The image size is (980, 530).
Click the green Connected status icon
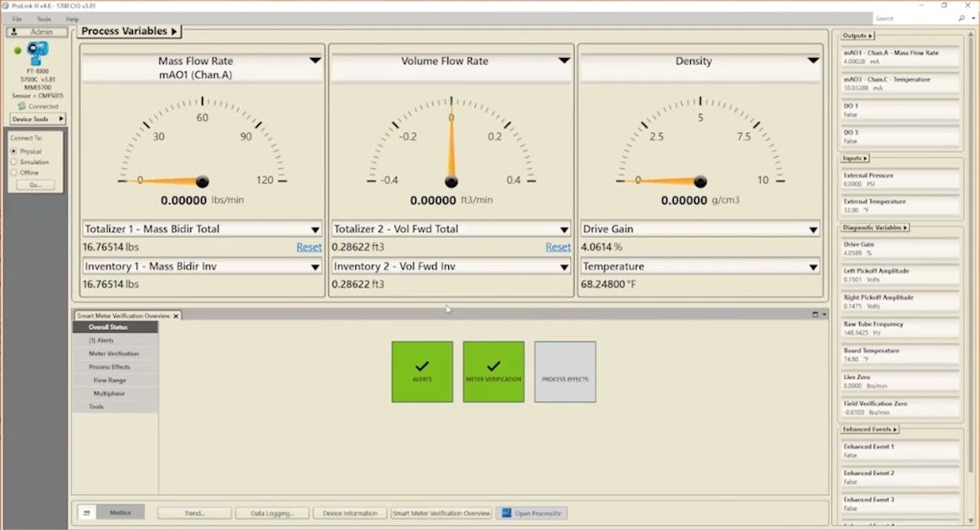click(20, 106)
